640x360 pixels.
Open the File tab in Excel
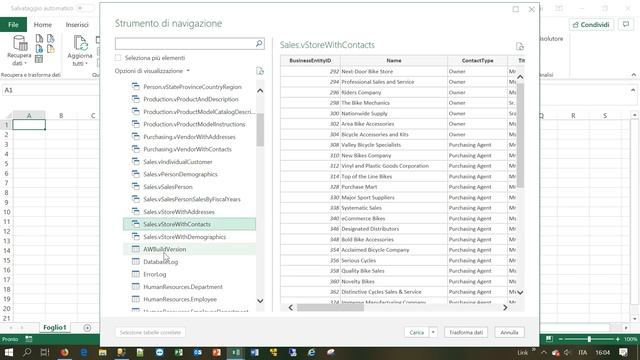click(13, 24)
